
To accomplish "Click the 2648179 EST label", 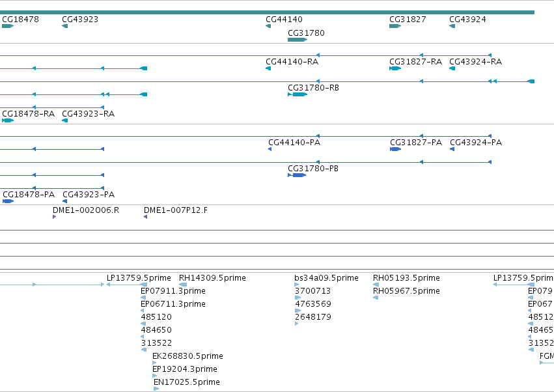I will click(312, 317).
